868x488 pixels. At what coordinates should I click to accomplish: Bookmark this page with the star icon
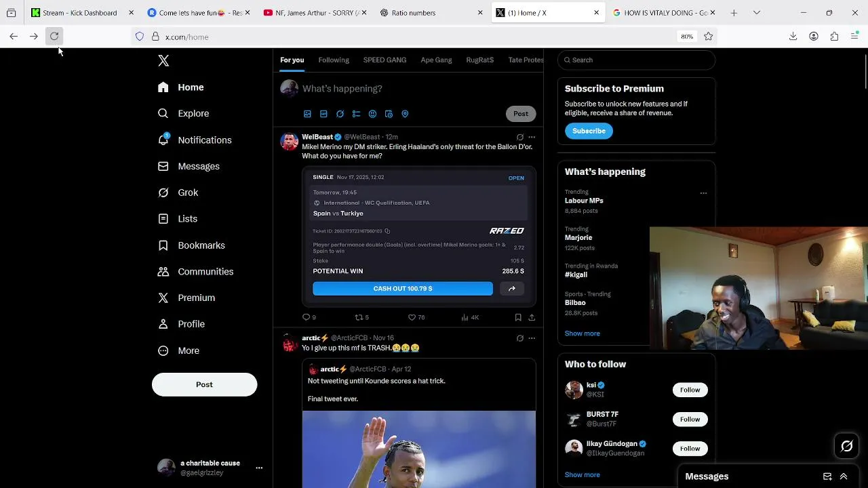pos(708,37)
